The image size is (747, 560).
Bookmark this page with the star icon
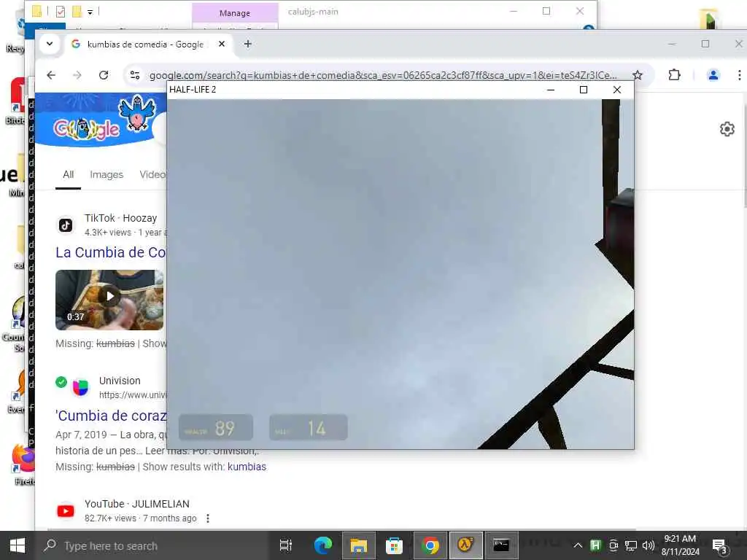click(638, 75)
